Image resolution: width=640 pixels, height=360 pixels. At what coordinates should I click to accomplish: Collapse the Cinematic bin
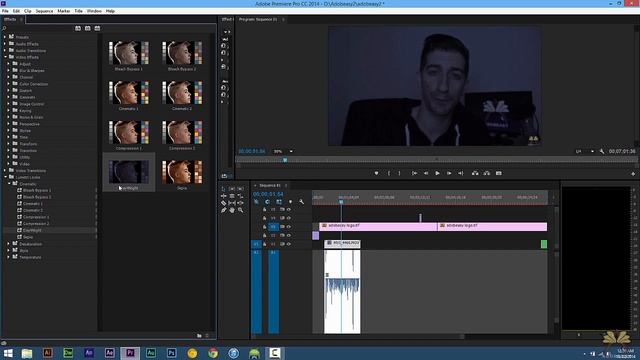pyautogui.click(x=9, y=184)
